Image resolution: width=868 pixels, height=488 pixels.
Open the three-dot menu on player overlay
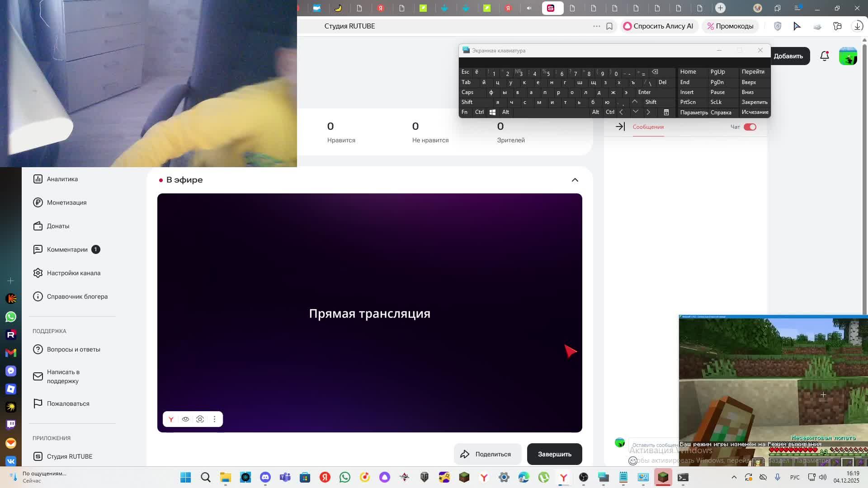[214, 419]
